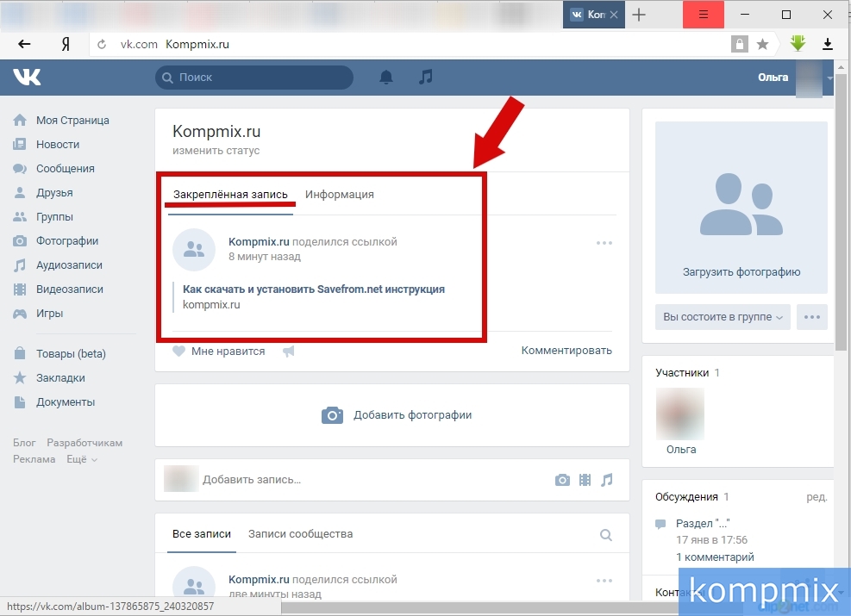
Task: Open the red browser menu button
Action: pos(704,15)
